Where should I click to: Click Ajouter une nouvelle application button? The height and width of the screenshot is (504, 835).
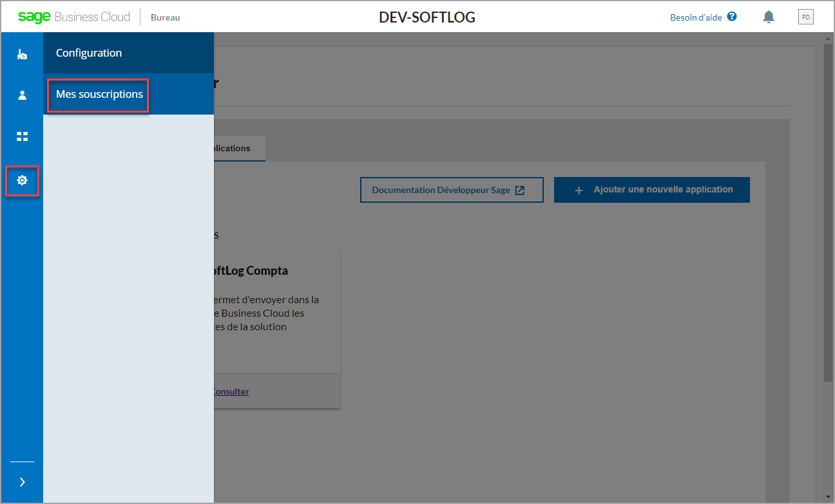tap(652, 190)
